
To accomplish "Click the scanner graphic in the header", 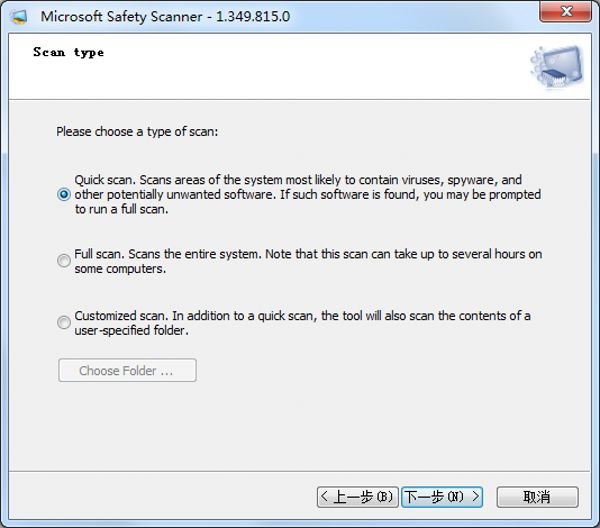I will pyautogui.click(x=556, y=67).
